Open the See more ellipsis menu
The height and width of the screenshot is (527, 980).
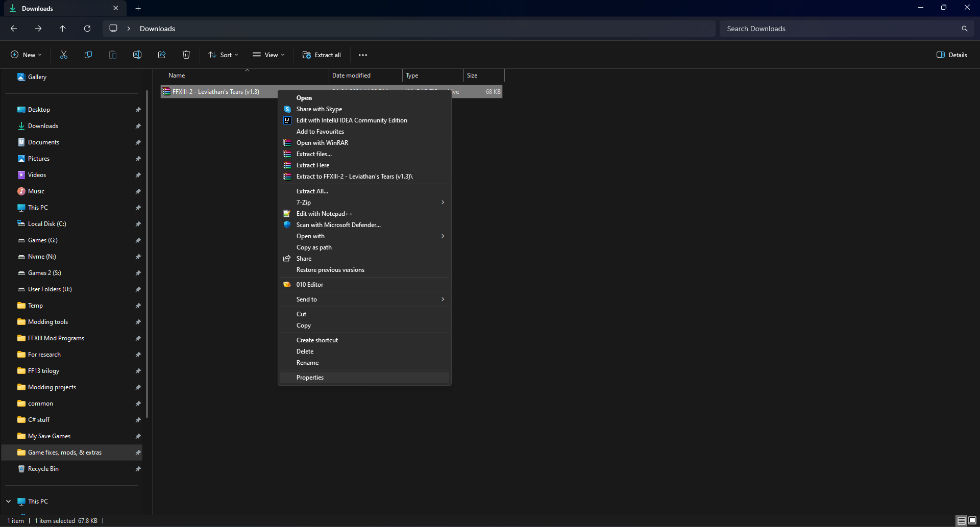pos(363,55)
